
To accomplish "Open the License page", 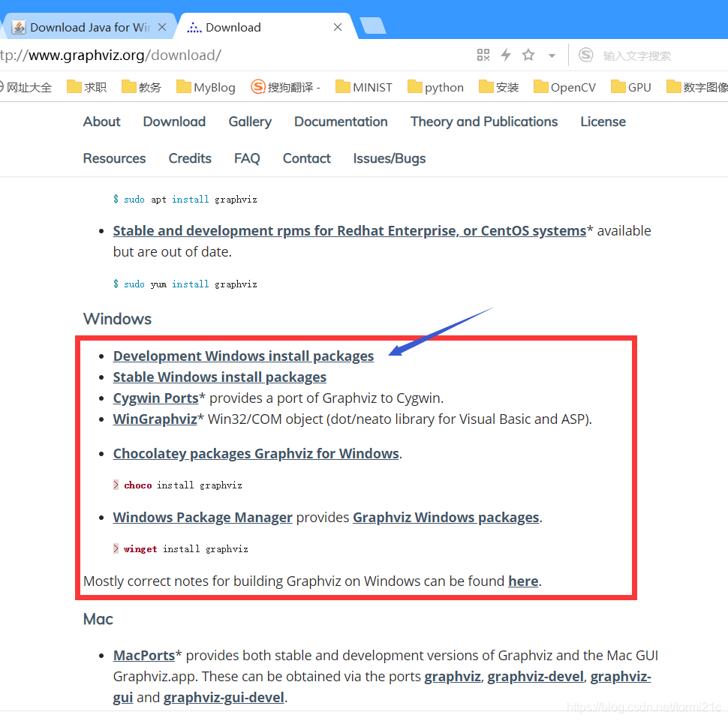I will coord(603,122).
